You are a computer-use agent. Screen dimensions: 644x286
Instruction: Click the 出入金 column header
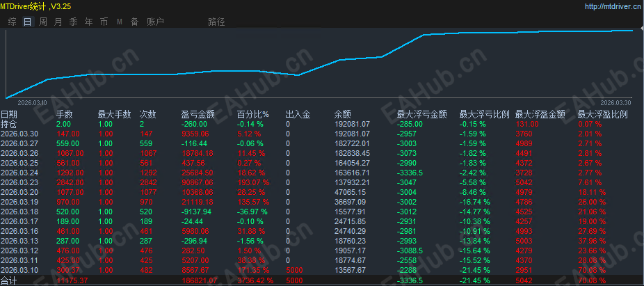(298, 114)
